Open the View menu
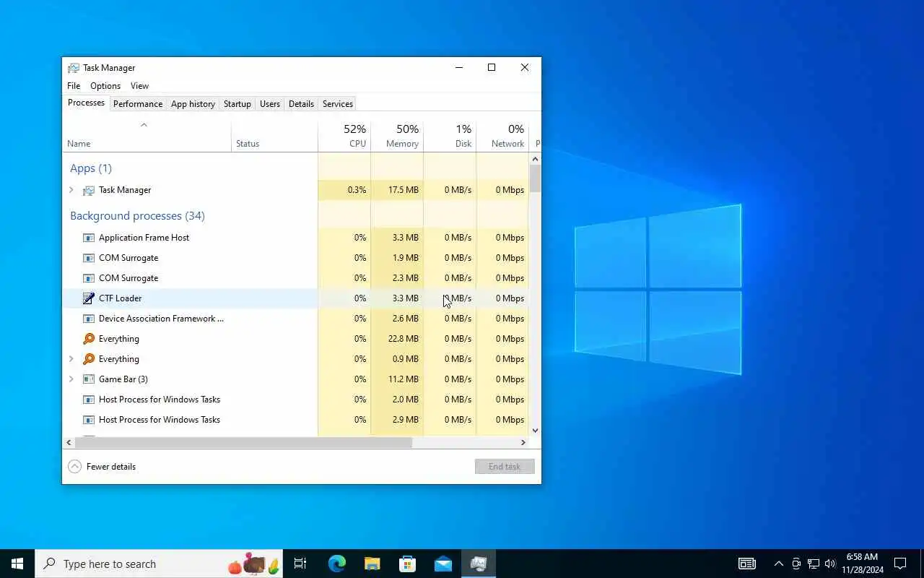 coord(139,86)
